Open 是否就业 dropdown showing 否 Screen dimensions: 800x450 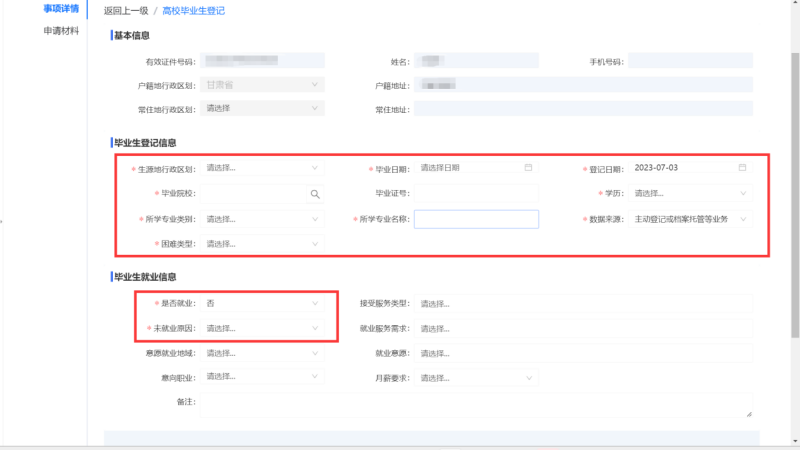(262, 303)
